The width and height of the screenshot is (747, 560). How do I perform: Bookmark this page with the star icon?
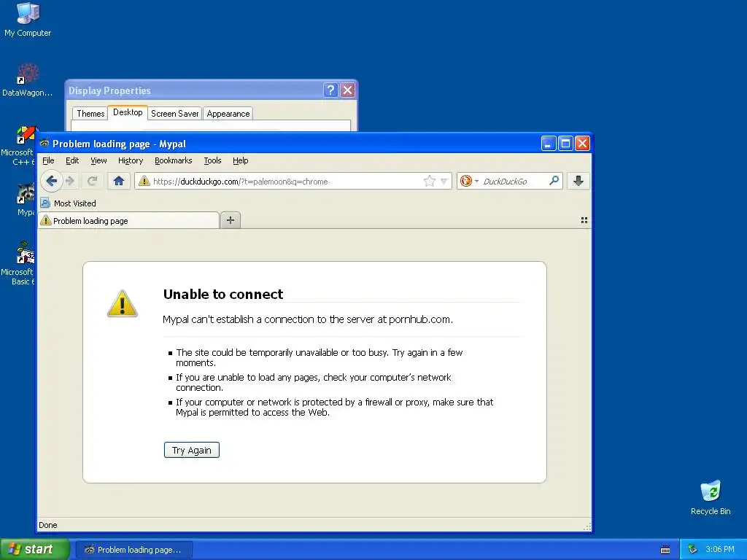click(x=429, y=181)
